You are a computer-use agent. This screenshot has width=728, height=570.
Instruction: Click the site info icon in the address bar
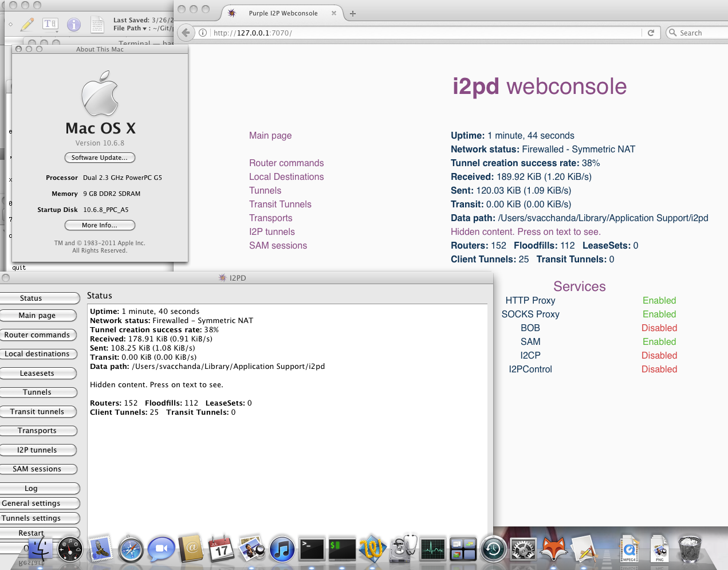[203, 33]
